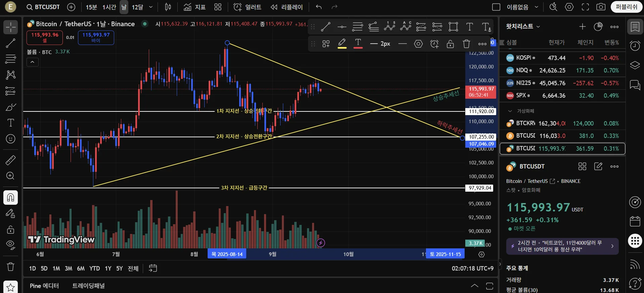Open indicator templates grid icon
Screen dimensions: 644x293
(218, 7)
